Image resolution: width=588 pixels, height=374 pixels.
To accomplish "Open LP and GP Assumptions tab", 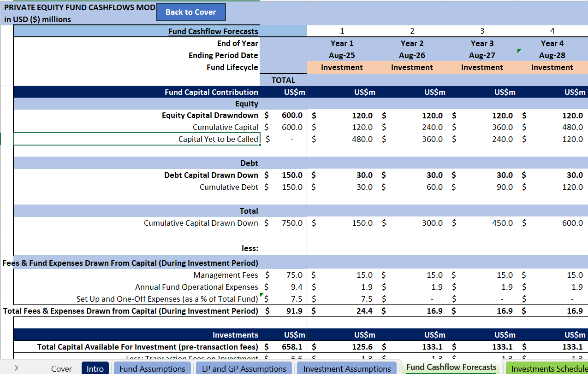I will (244, 368).
